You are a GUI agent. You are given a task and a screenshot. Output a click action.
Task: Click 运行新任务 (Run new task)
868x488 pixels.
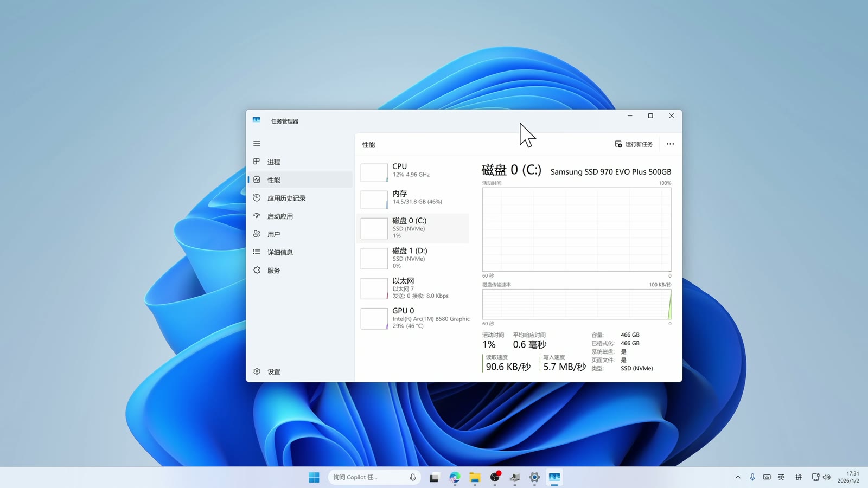point(634,144)
